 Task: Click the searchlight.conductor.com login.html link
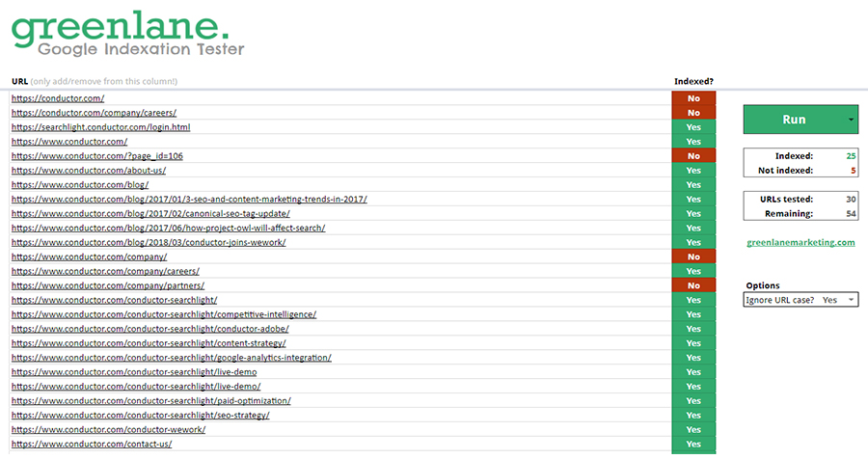click(101, 127)
